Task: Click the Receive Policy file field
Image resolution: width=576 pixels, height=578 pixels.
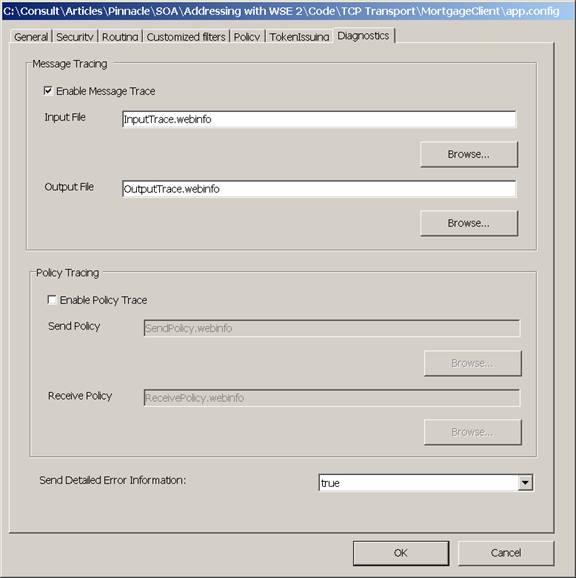Action: pos(332,398)
